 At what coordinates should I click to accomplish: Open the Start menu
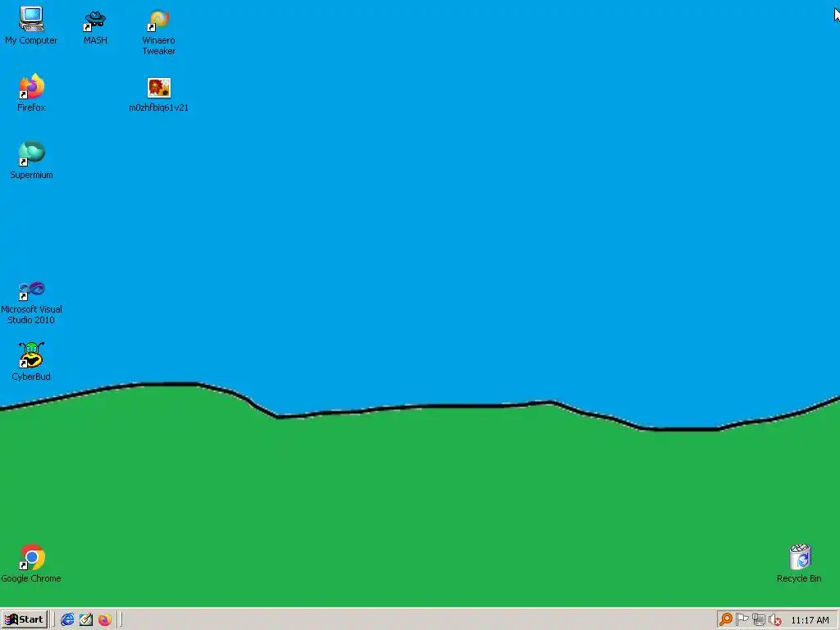coord(25,620)
